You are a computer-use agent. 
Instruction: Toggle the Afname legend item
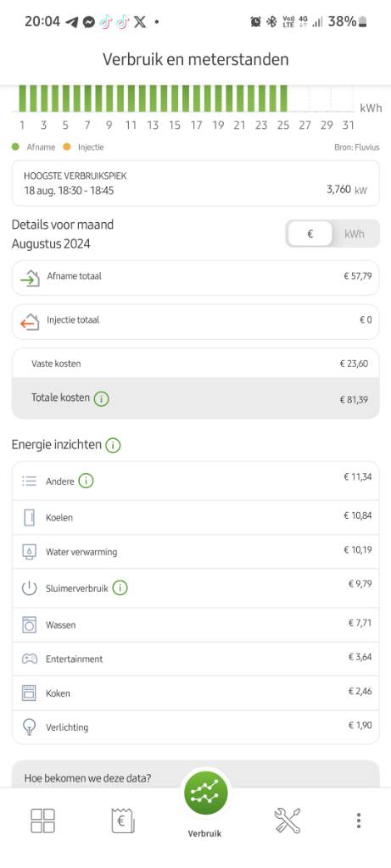click(34, 147)
